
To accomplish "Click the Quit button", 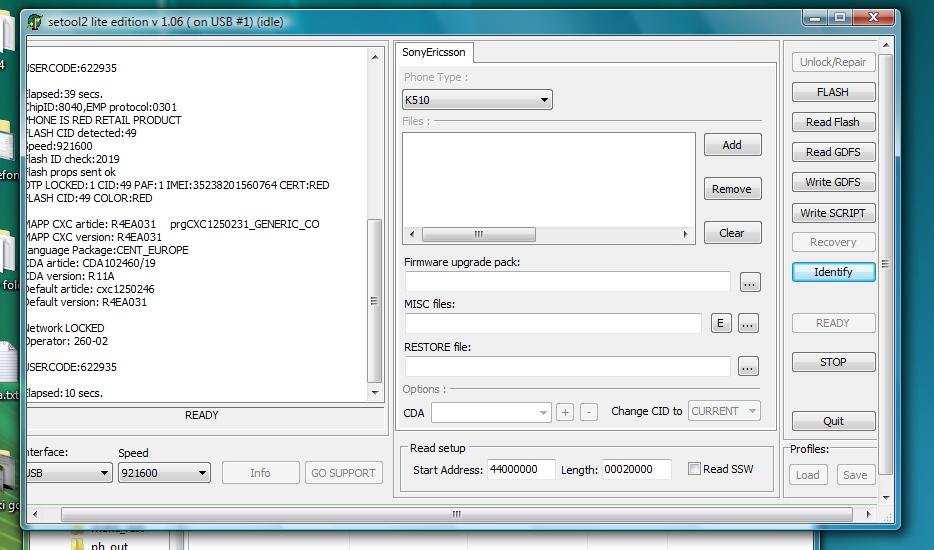I will click(x=833, y=421).
